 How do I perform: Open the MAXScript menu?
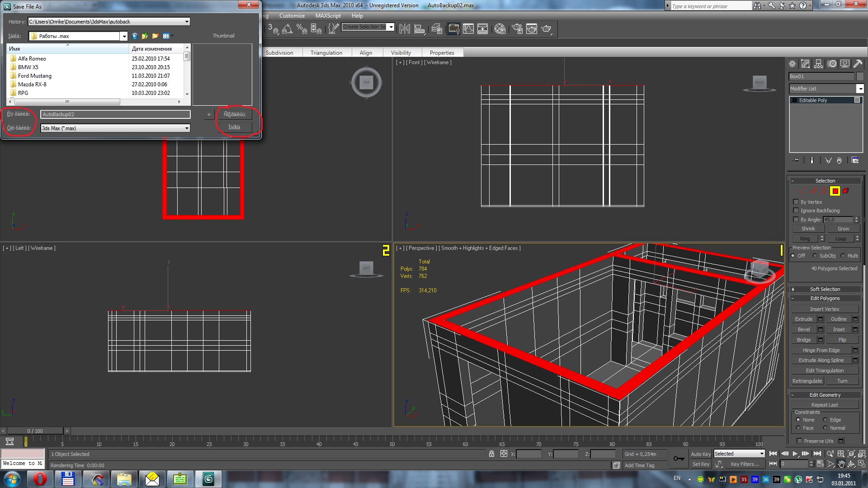(328, 16)
